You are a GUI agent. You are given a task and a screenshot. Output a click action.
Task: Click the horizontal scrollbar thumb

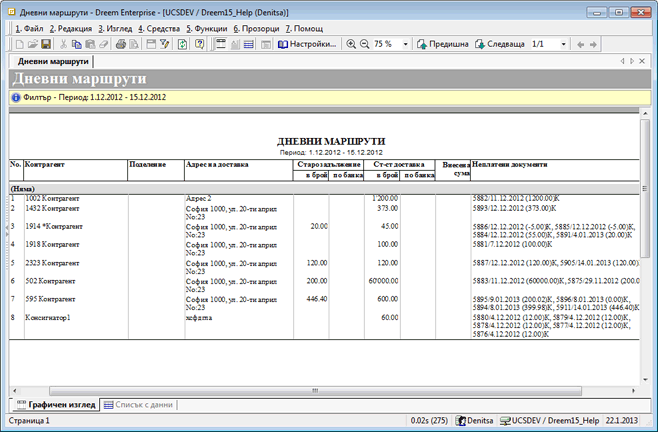315,390
